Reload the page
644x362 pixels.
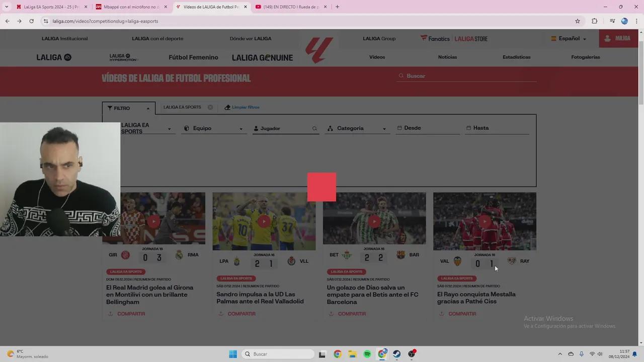31,21
